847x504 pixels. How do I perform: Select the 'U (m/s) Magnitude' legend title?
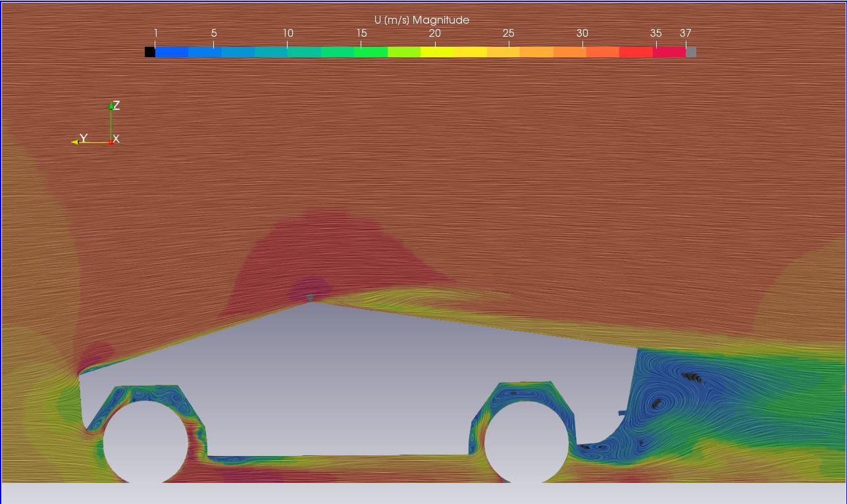pyautogui.click(x=422, y=20)
